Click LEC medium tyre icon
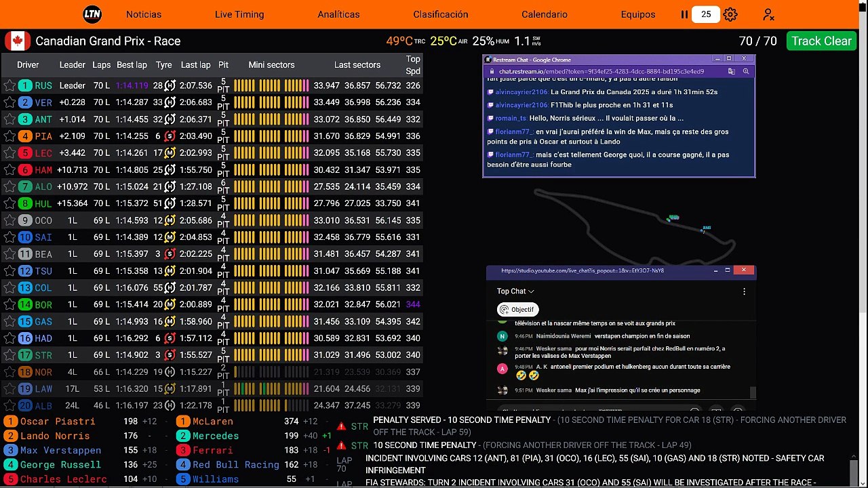 [170, 153]
